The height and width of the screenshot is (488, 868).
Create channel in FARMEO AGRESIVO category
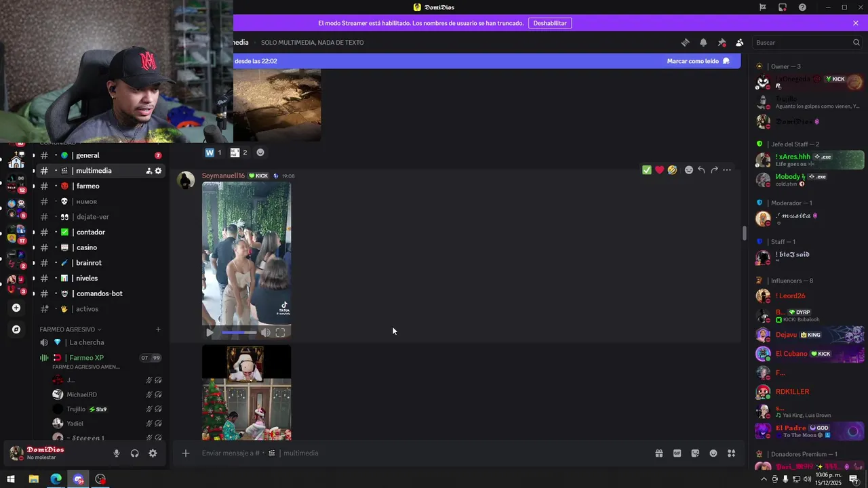158,329
